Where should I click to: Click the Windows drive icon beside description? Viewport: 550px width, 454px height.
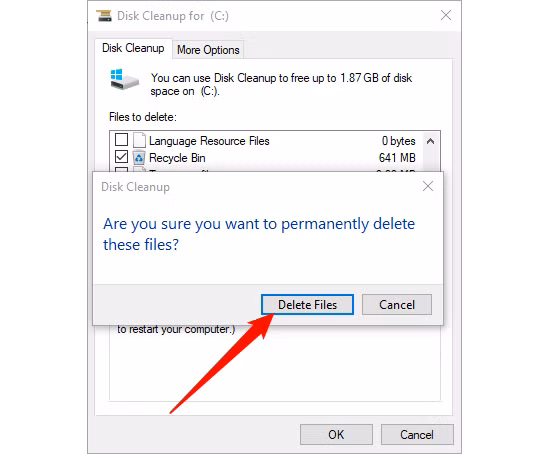[x=124, y=79]
